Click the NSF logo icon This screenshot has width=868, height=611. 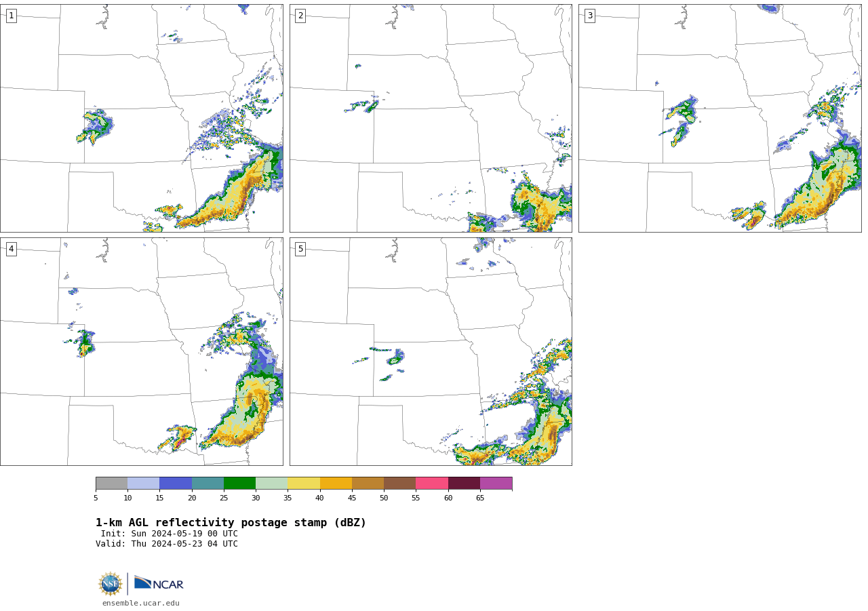110,584
